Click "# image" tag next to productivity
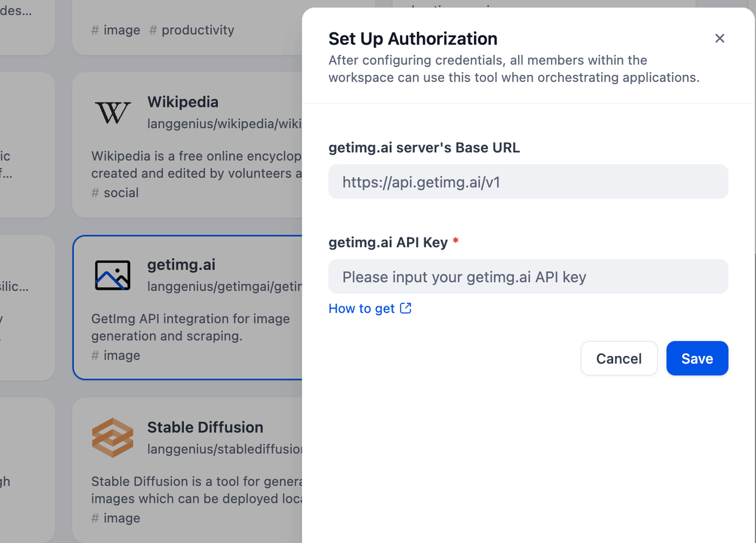This screenshot has height=543, width=756. click(116, 30)
